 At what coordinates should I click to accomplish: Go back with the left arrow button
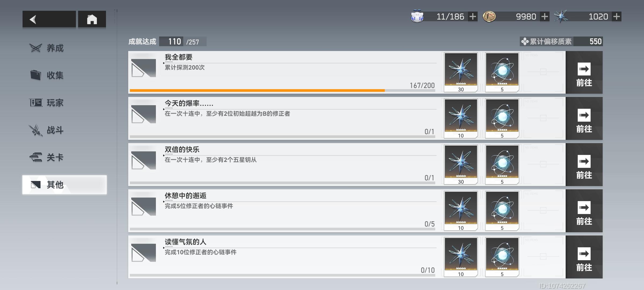[x=49, y=19]
